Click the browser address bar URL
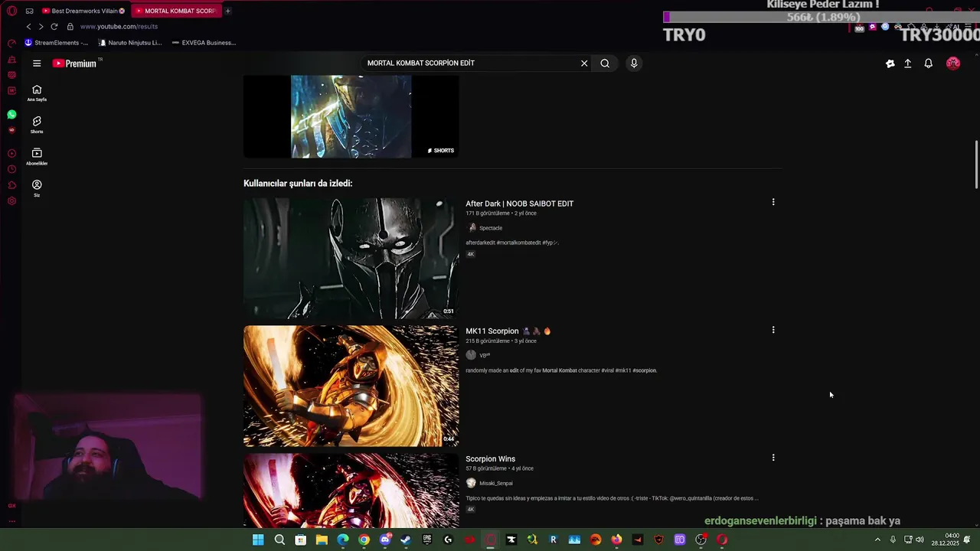 coord(119,27)
